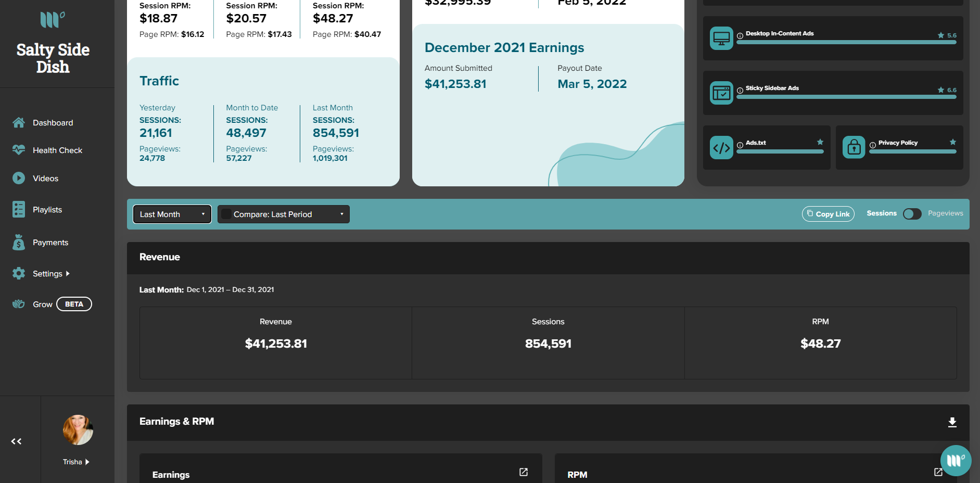Click the Salty Side Dish site title
The height and width of the screenshot is (483, 980).
point(53,58)
